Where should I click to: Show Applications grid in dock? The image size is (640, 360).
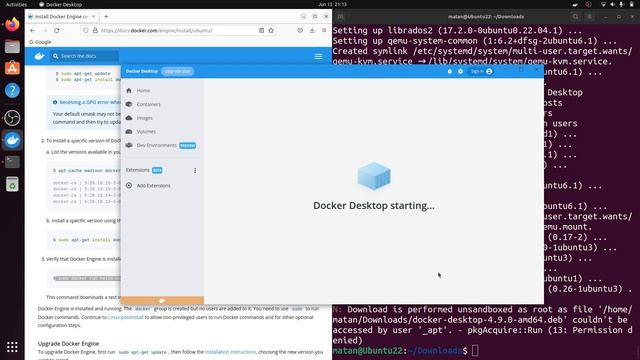point(12,347)
